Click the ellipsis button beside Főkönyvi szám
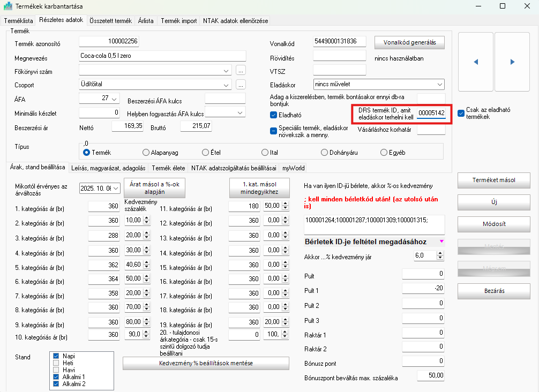 [241, 71]
